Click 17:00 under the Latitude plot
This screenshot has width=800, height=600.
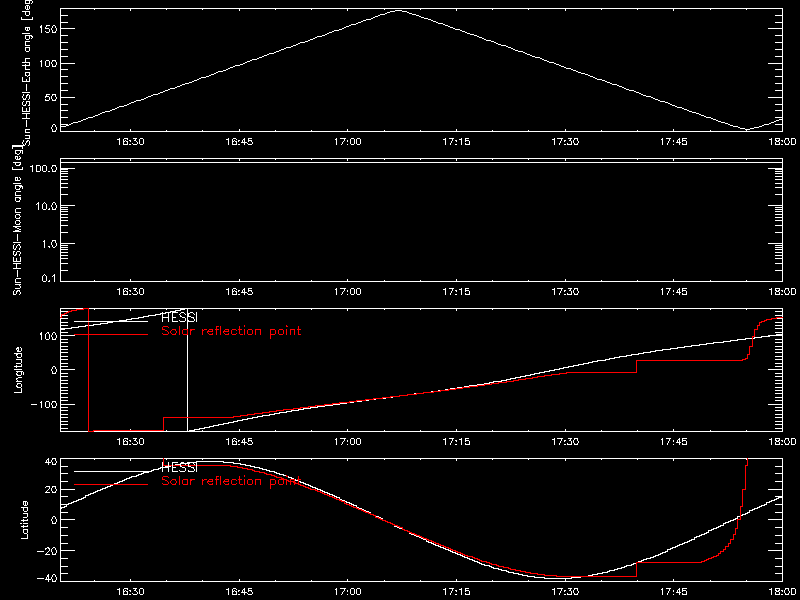(347, 592)
